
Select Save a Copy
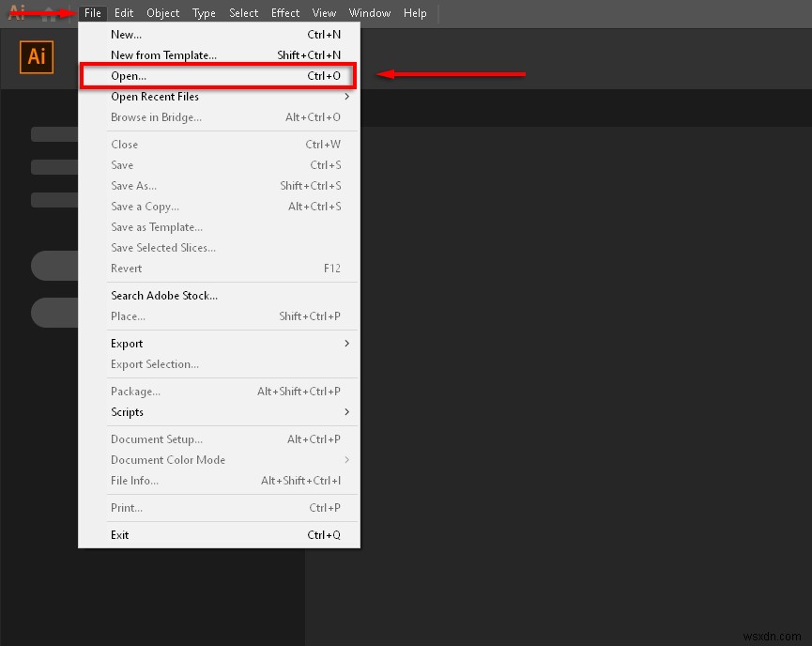(144, 206)
